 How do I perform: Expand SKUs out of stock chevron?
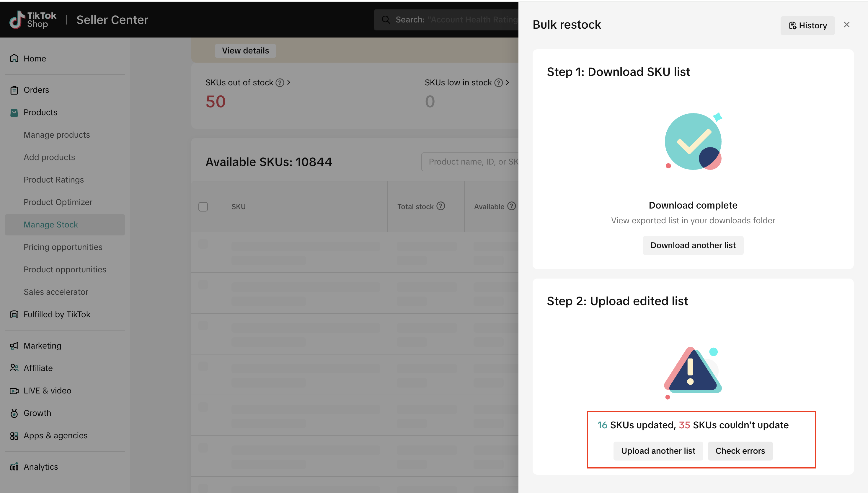pyautogui.click(x=289, y=82)
